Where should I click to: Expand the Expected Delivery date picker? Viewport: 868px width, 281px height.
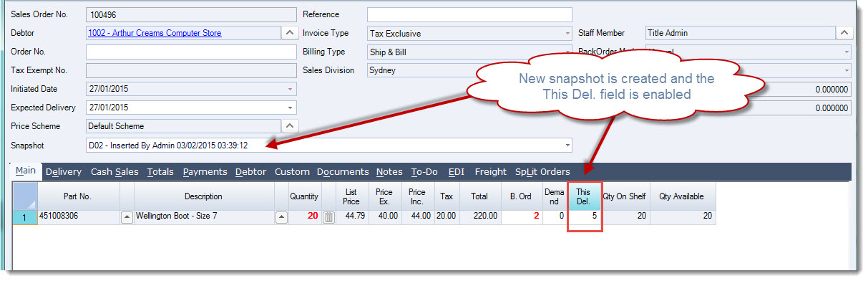pos(290,108)
